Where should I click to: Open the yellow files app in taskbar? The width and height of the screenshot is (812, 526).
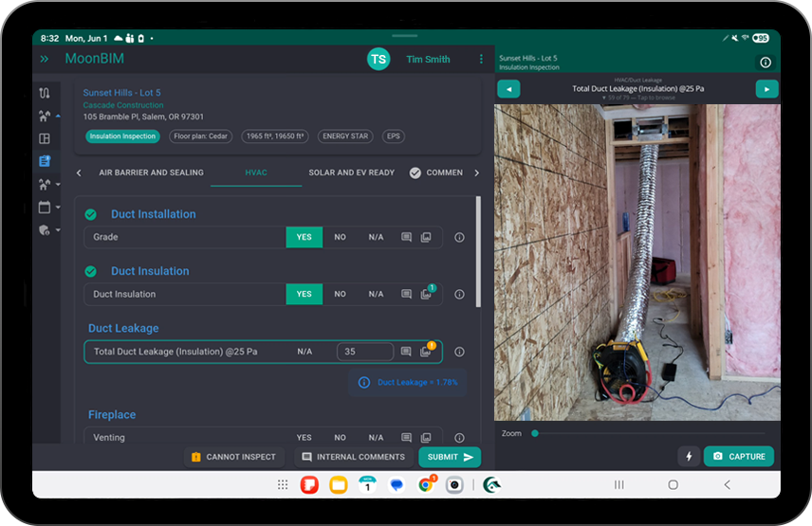pyautogui.click(x=339, y=484)
